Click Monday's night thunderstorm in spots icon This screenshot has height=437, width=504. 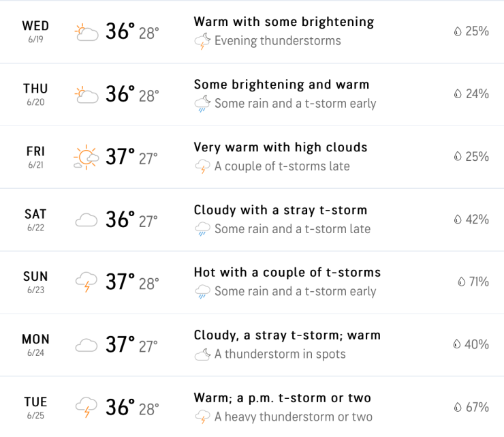click(x=202, y=355)
